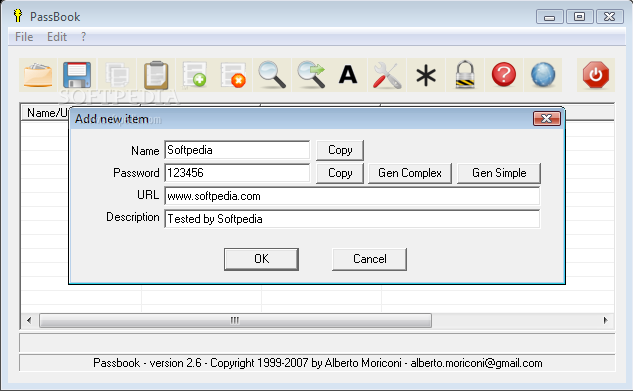Open search with magnifying glass icon

(272, 75)
